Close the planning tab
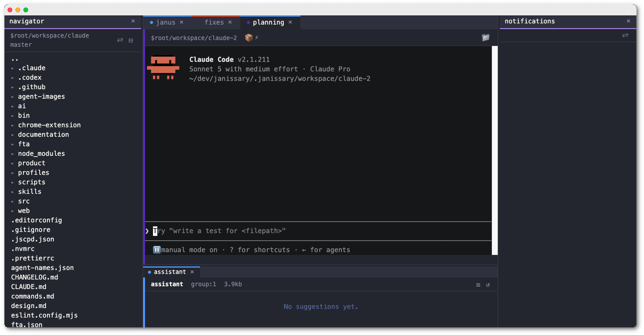644x335 pixels. pyautogui.click(x=290, y=22)
